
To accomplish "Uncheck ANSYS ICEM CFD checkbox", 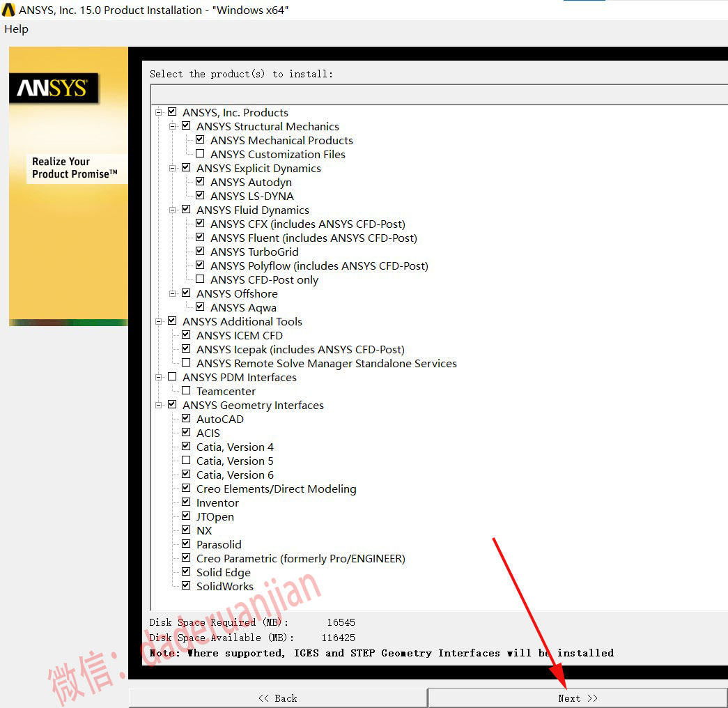I will point(186,335).
